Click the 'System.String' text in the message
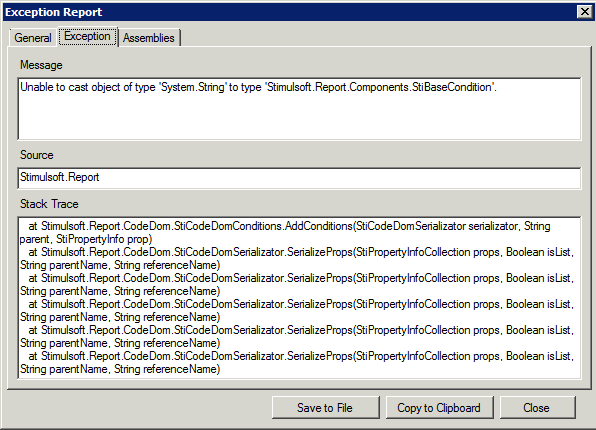This screenshot has height=430, width=596. tap(193, 87)
